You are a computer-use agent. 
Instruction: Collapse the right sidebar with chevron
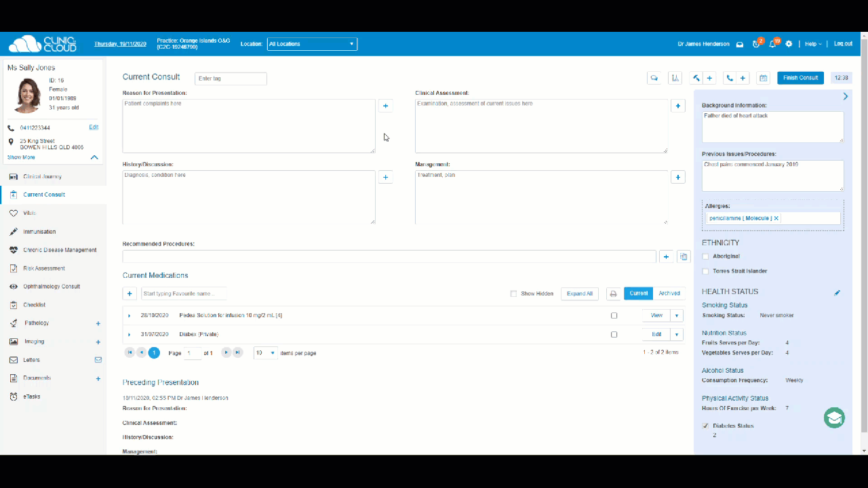(x=846, y=97)
